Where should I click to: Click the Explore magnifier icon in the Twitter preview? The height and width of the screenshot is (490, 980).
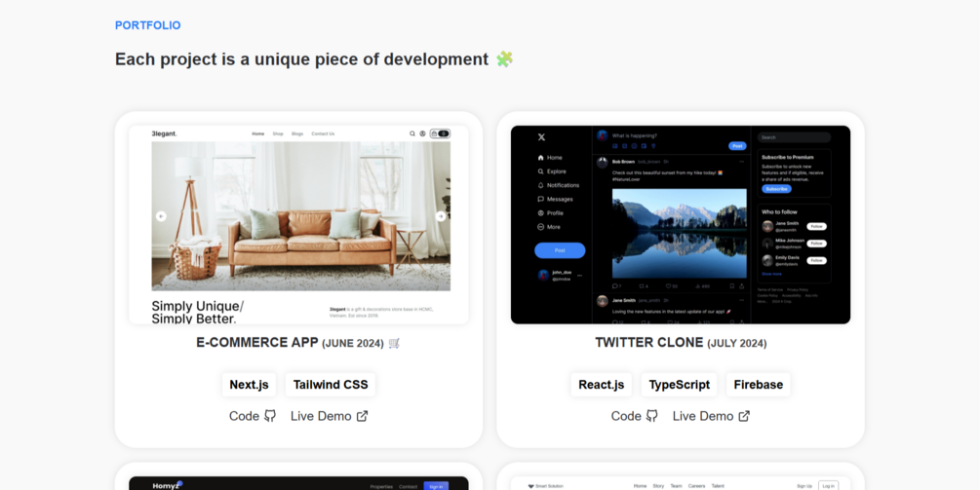pos(540,171)
